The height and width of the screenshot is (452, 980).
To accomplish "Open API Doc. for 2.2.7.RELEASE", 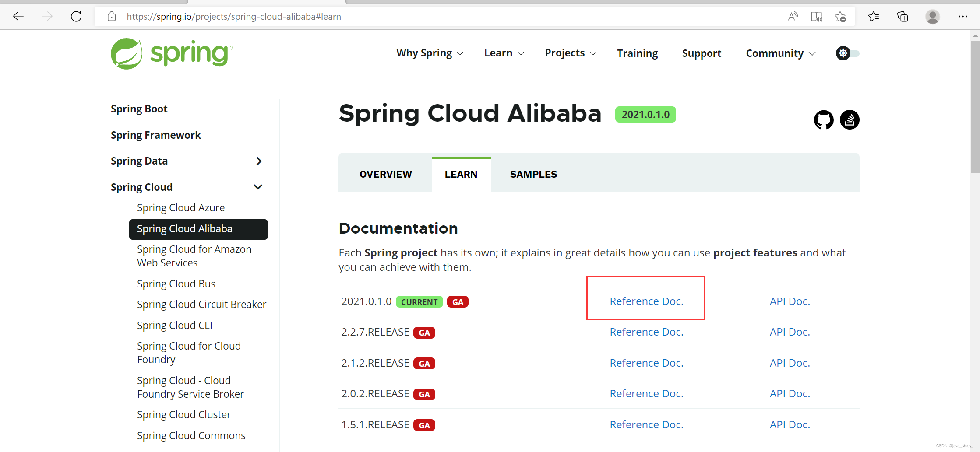I will pos(790,332).
